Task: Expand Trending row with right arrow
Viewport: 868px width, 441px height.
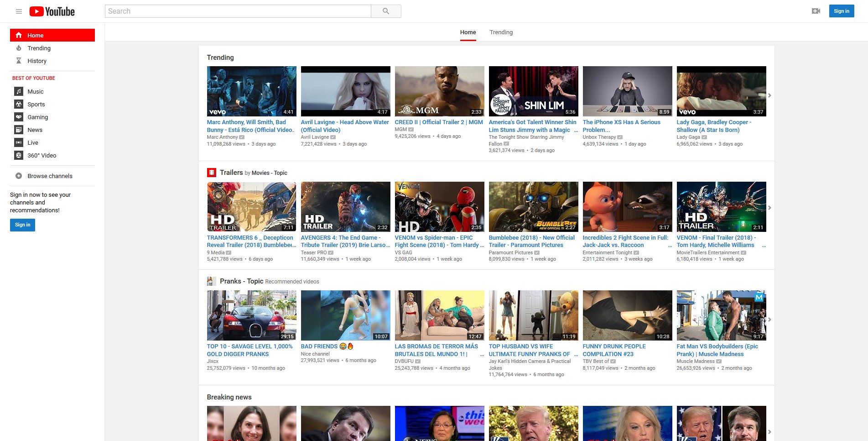Action: click(x=769, y=95)
